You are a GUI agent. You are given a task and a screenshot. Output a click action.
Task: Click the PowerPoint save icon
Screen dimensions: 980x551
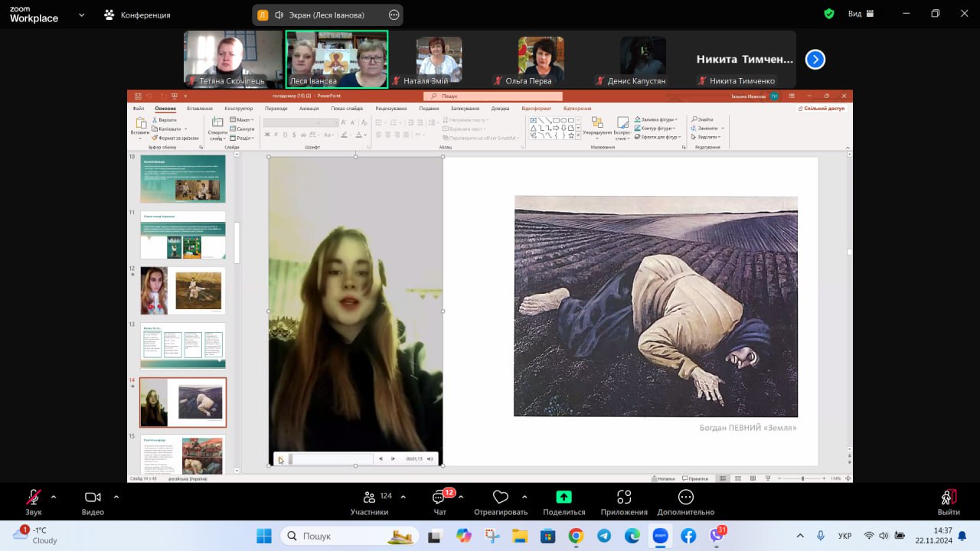point(138,96)
